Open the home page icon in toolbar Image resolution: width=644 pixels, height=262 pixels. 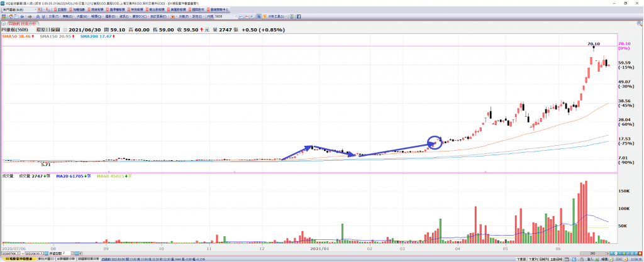11,16
